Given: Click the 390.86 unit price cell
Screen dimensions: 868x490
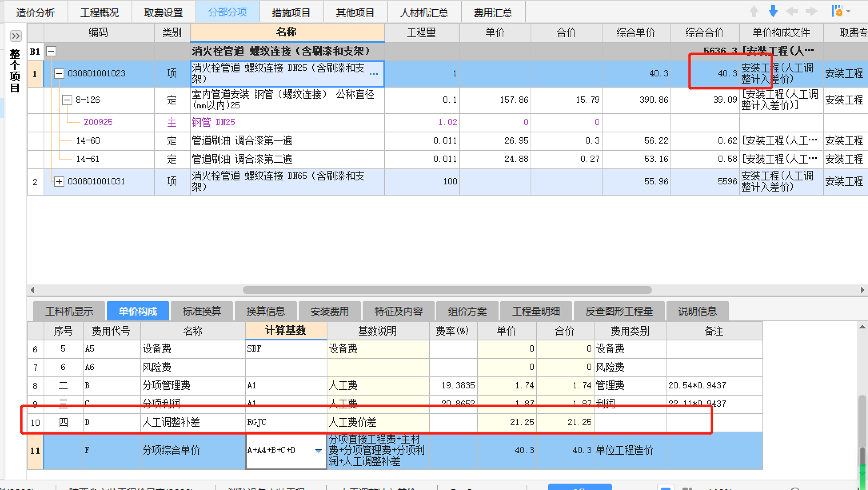Looking at the screenshot, I should click(637, 100).
